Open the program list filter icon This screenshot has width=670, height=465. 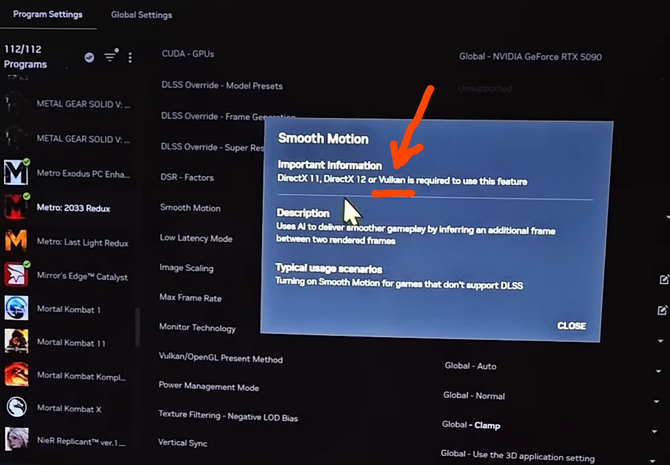(111, 56)
